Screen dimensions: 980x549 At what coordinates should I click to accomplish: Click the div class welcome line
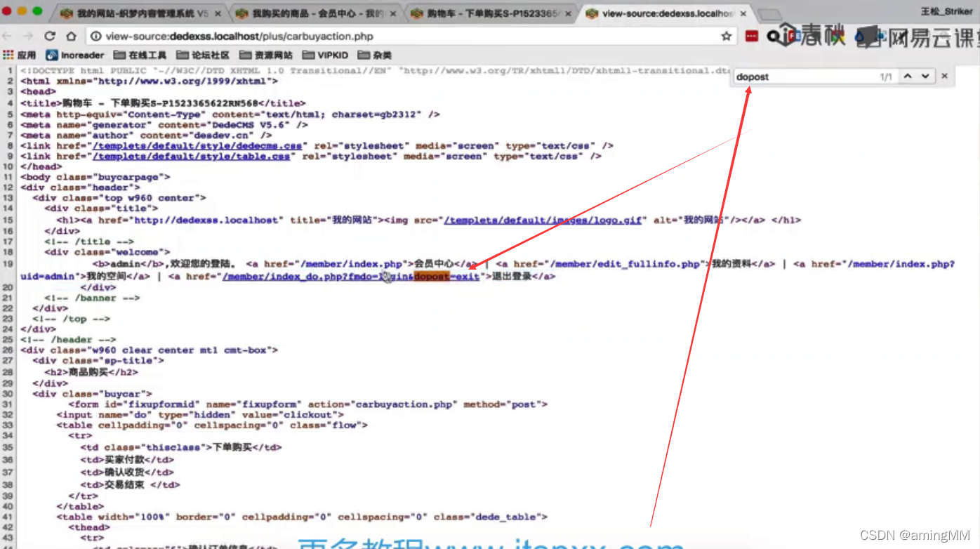point(107,251)
